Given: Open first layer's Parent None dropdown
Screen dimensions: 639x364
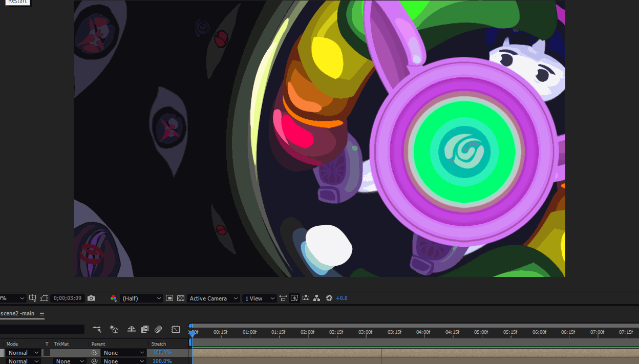Looking at the screenshot, I should [x=123, y=353].
